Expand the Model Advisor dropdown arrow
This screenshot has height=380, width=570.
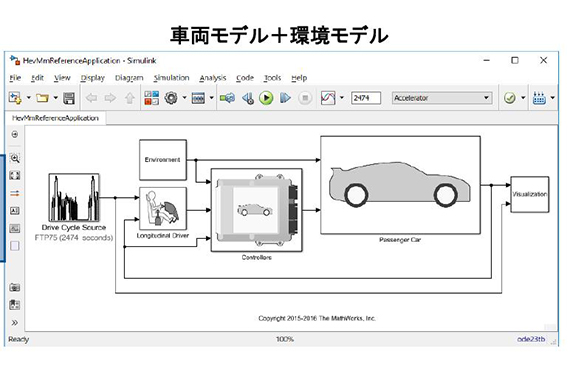click(x=523, y=98)
